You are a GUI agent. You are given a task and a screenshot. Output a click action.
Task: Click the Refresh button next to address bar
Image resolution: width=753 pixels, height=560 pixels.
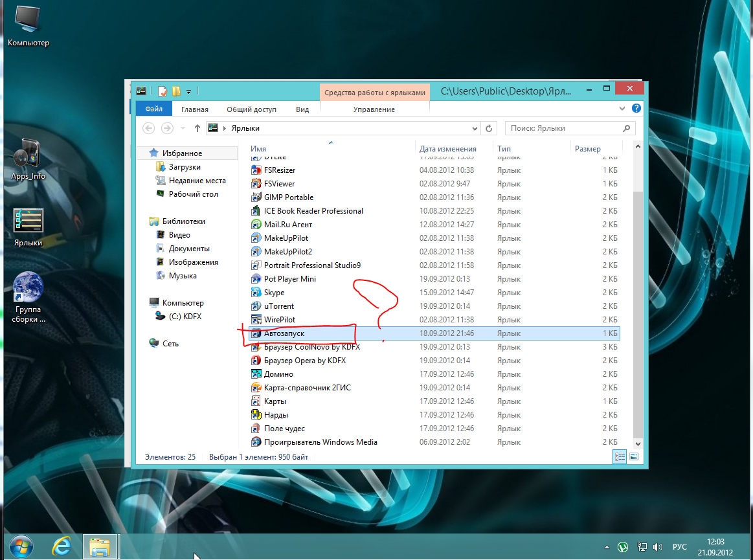tap(489, 128)
